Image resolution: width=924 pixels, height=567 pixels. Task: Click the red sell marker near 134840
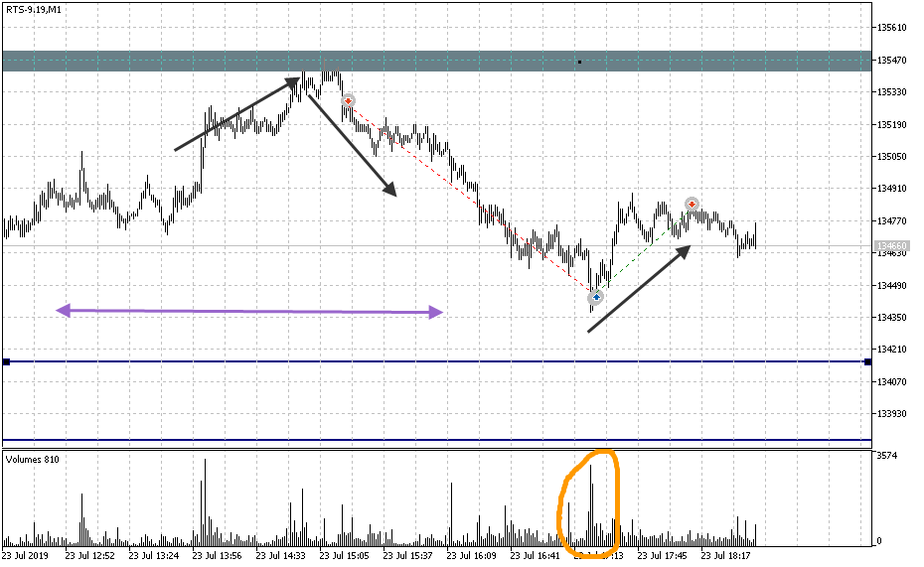point(692,205)
